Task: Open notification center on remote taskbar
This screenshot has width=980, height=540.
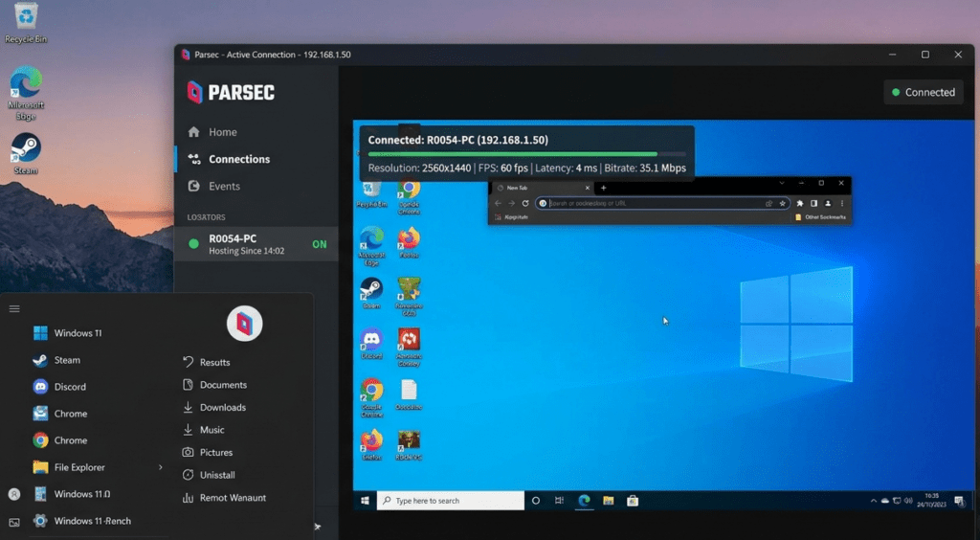Action: [x=959, y=501]
